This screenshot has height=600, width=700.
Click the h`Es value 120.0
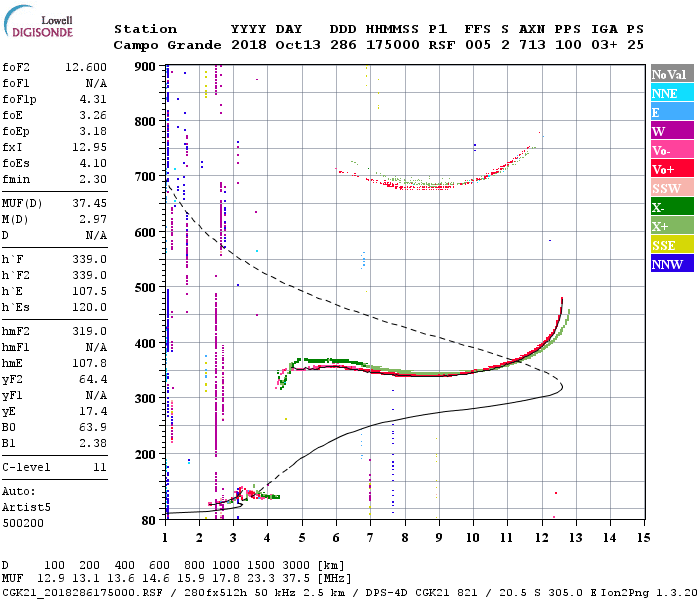point(89,308)
